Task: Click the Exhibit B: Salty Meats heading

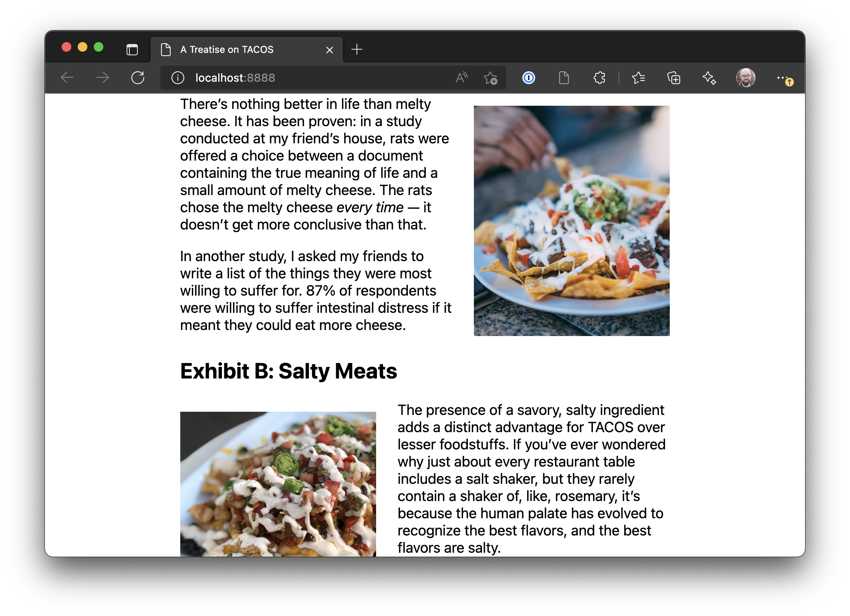Action: tap(288, 371)
